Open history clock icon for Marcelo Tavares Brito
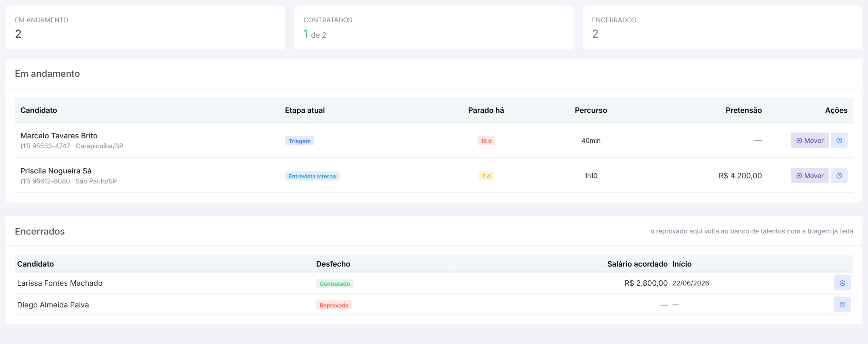The image size is (868, 344). click(x=839, y=140)
